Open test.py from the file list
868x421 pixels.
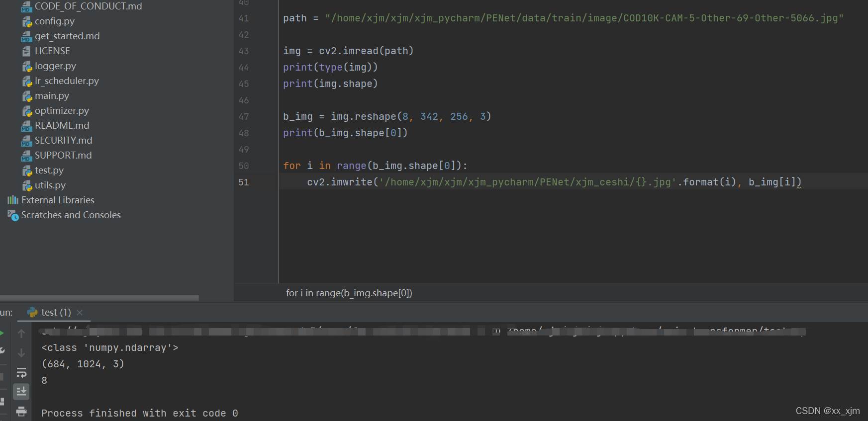[x=49, y=170]
